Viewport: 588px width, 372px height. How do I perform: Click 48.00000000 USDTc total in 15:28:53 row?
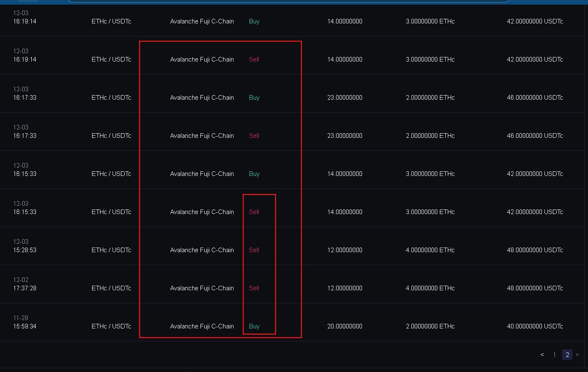coord(534,250)
